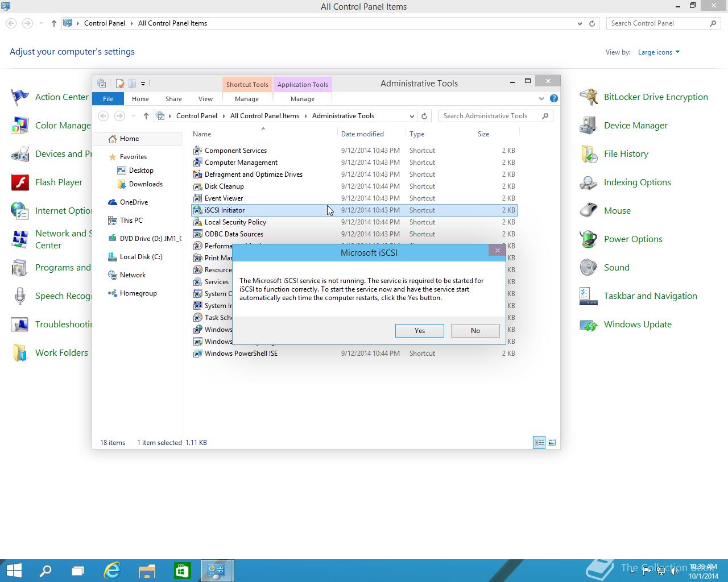
Task: Open Internet Explorer from the taskbar
Action: pos(112,571)
